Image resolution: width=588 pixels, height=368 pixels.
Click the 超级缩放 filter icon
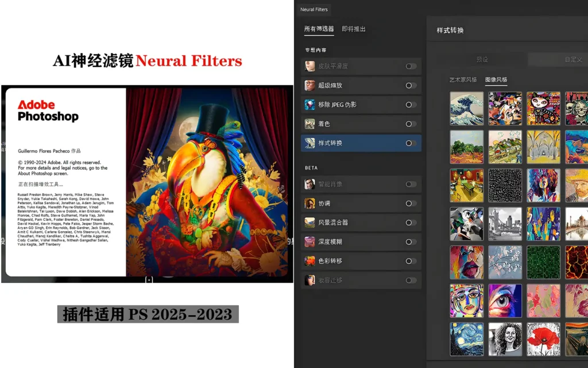pyautogui.click(x=310, y=85)
